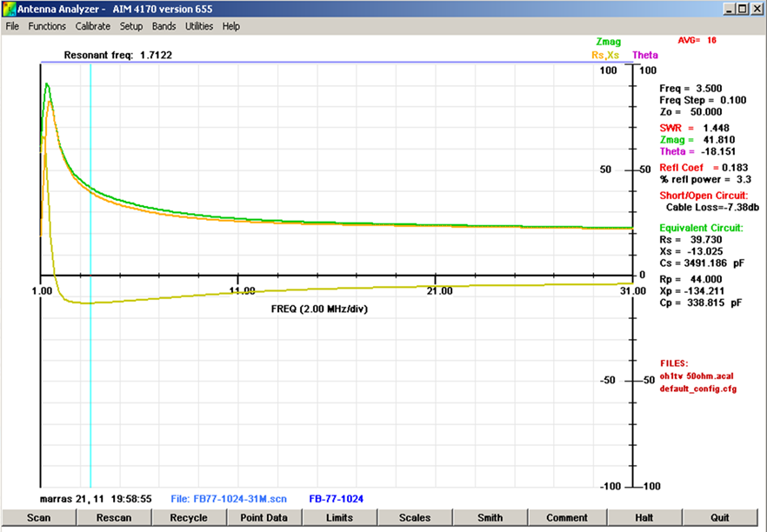The height and width of the screenshot is (532, 767).
Task: Click the Limits button
Action: pyautogui.click(x=339, y=518)
